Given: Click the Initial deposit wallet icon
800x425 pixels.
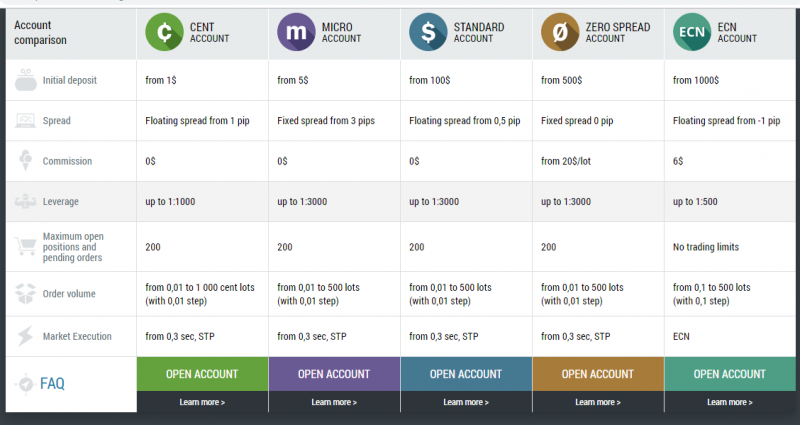Looking at the screenshot, I should point(26,80).
